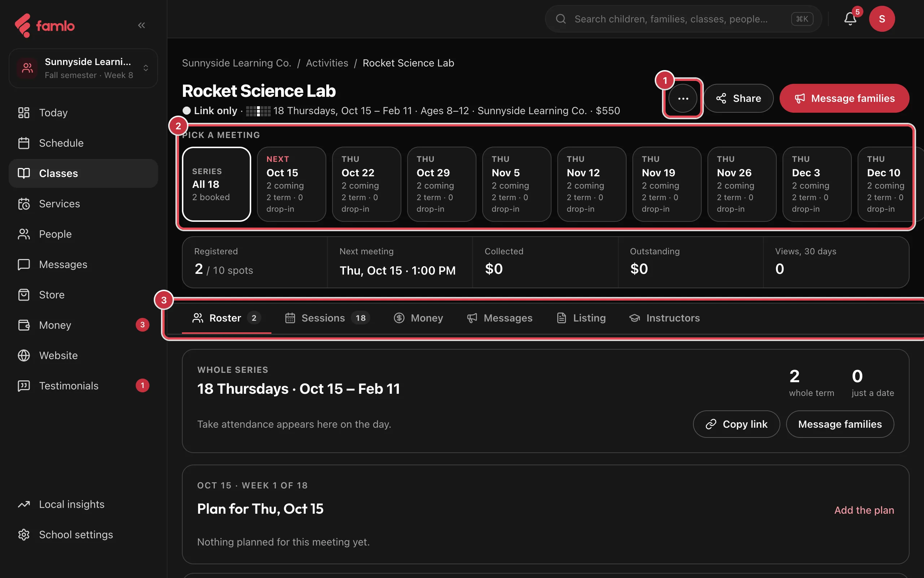Click the Local insights trend icon

click(x=24, y=504)
